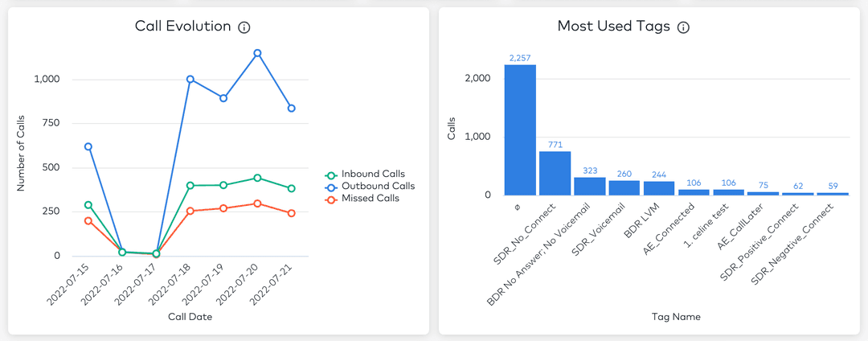The height and width of the screenshot is (341, 868).
Task: Click the tallest bar with 2,257 calls
Action: coord(520,129)
